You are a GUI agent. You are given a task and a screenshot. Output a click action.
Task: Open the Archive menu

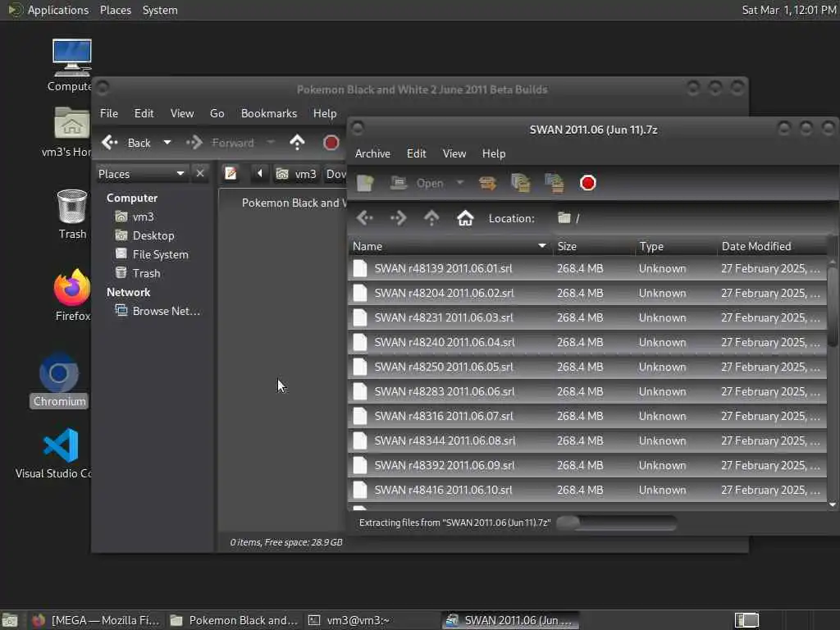coord(372,153)
